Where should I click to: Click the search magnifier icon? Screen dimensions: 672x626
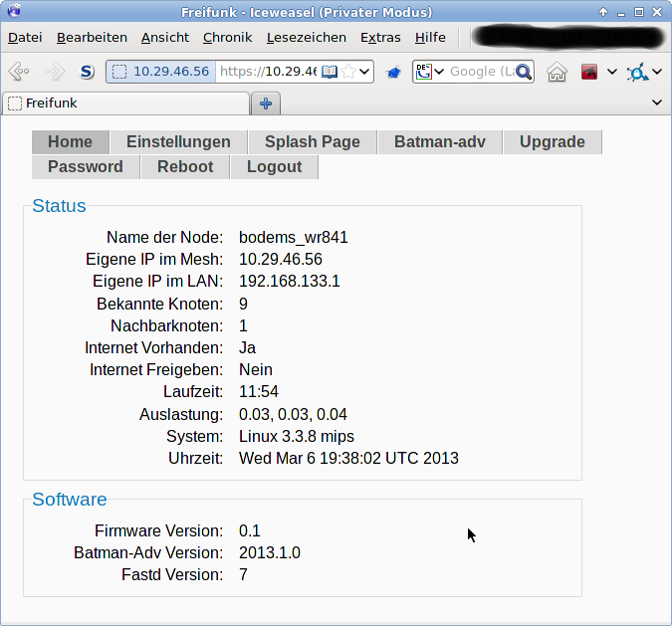(x=524, y=72)
